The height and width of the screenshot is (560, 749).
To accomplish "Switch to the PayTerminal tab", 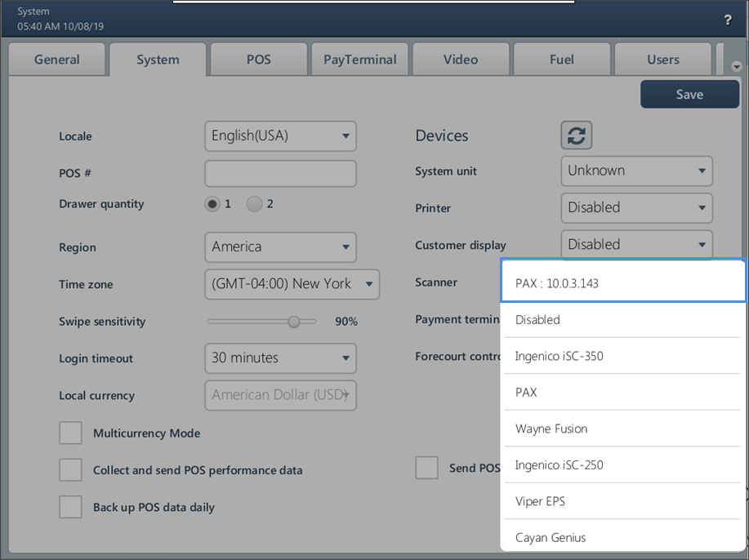I will [x=359, y=60].
